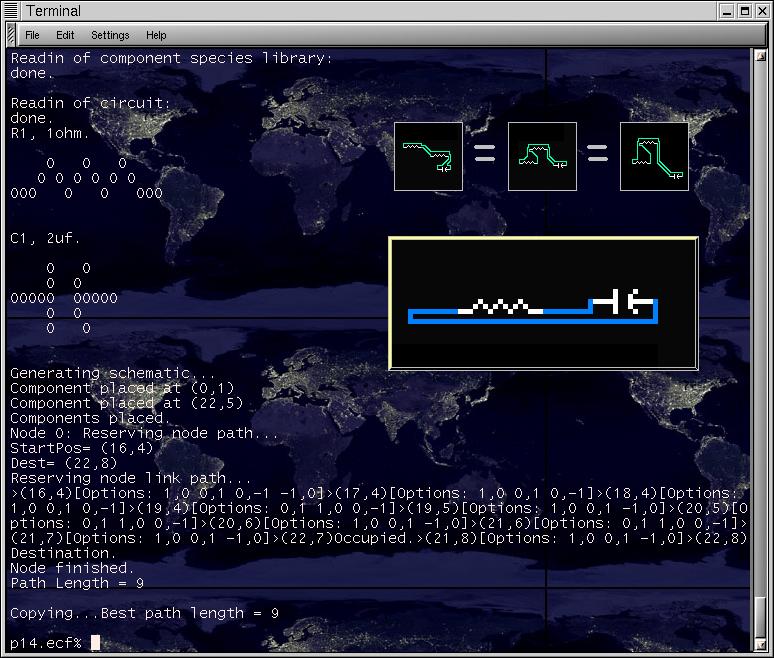Select the third circuit layout thumbnail
Image resolution: width=774 pixels, height=658 pixels.
tap(654, 156)
